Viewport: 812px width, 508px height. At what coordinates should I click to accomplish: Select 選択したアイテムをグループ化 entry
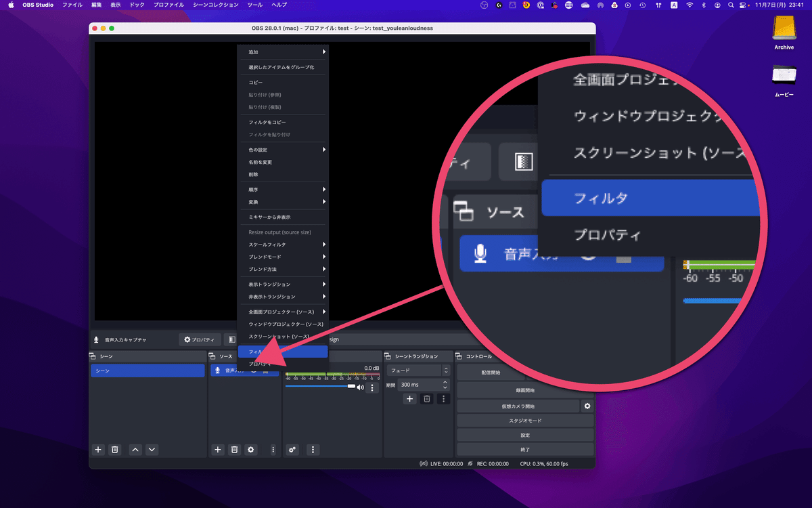pyautogui.click(x=283, y=67)
